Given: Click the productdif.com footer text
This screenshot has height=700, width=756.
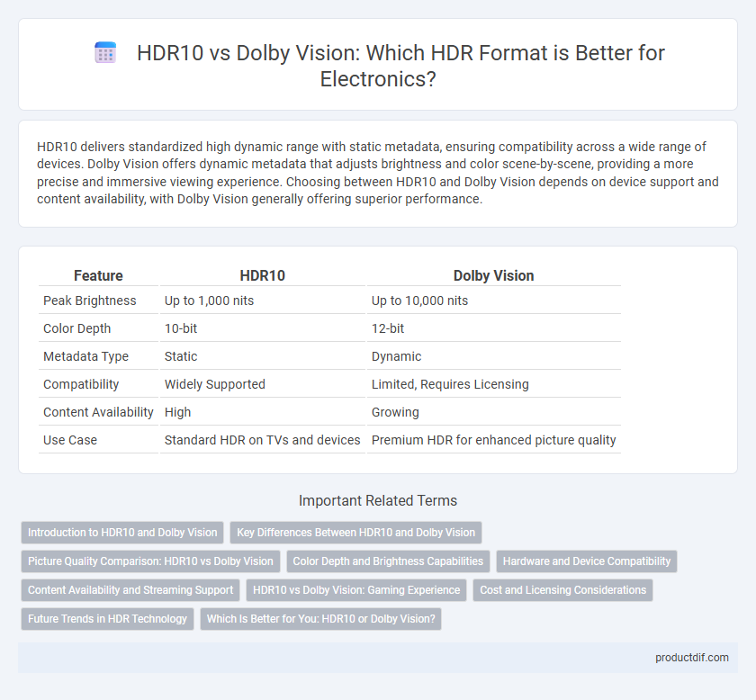Looking at the screenshot, I should tap(691, 658).
